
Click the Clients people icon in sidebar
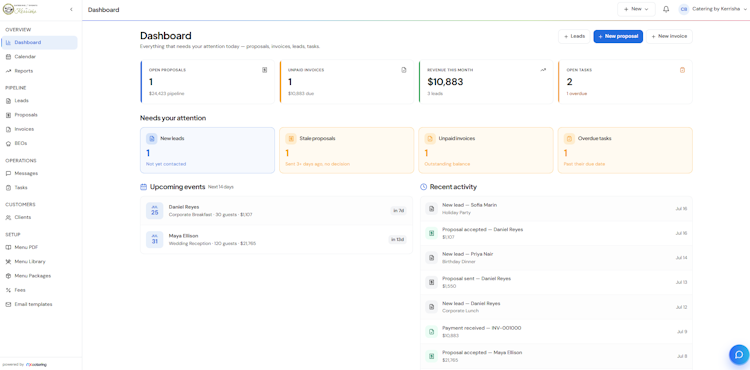(9, 218)
